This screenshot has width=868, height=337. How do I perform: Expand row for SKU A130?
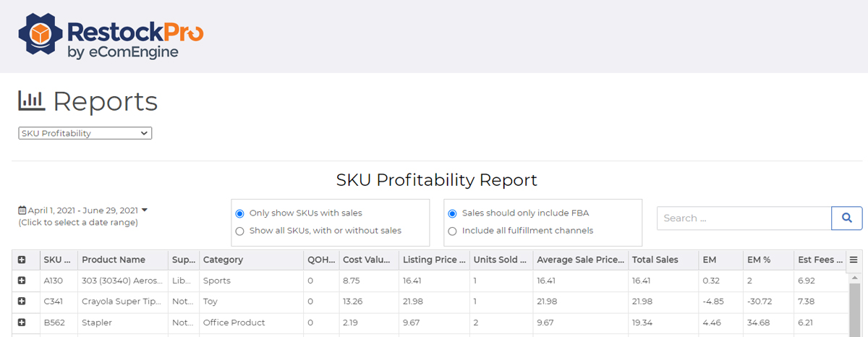pos(22,281)
